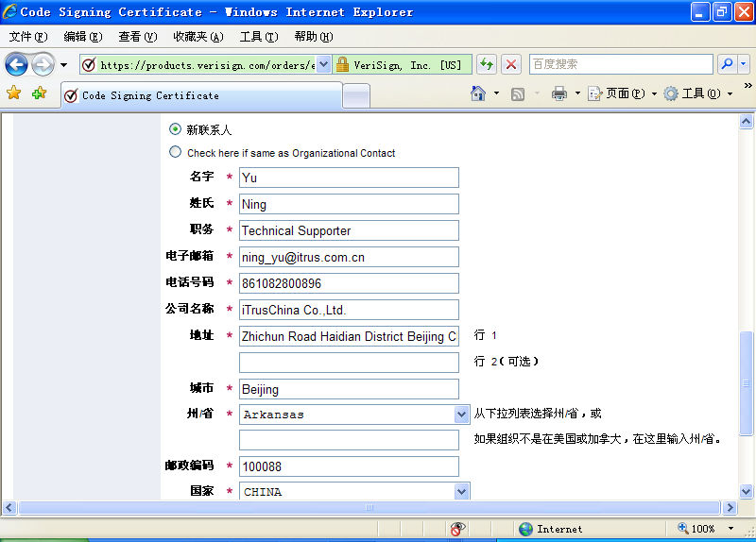Click the Refresh page icon

click(x=487, y=64)
